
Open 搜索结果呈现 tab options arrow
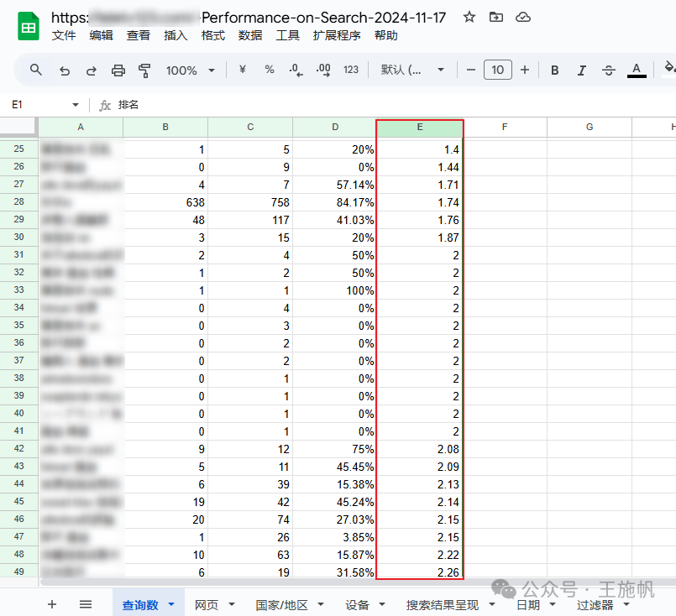coord(492,604)
